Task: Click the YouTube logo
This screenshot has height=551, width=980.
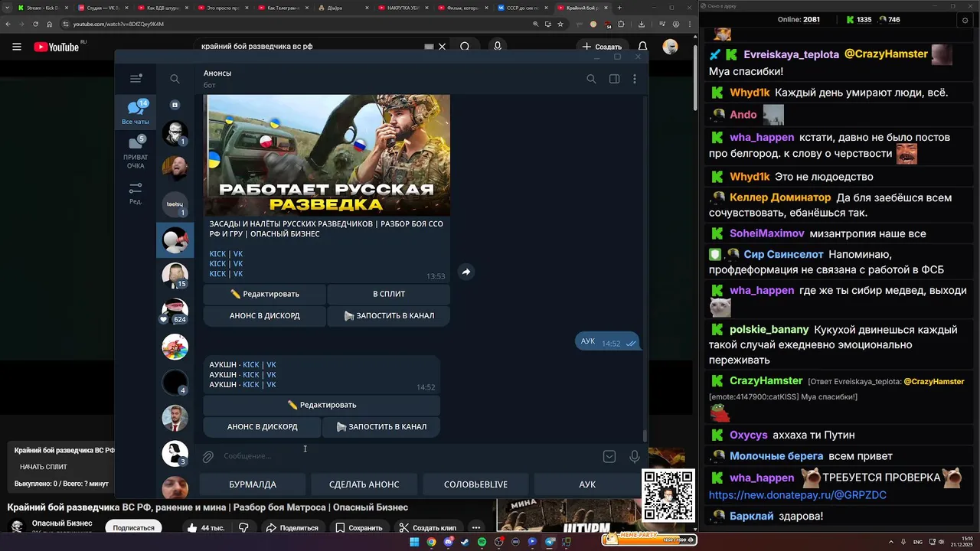Action: 57,47
